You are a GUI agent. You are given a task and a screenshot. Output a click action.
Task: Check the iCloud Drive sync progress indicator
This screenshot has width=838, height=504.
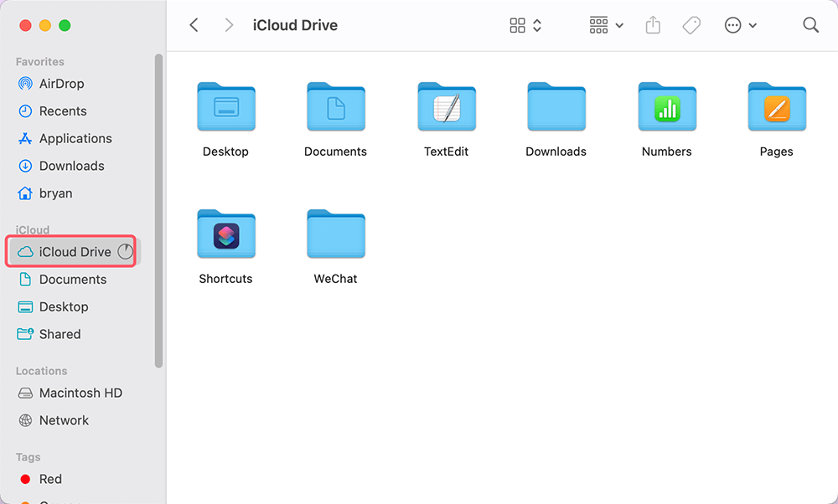127,251
